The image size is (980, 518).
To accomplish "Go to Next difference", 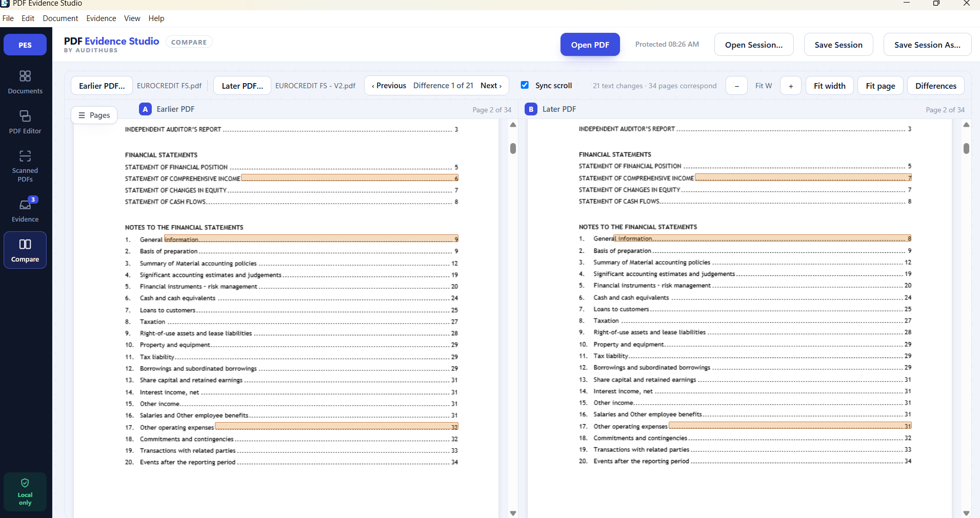I will [491, 86].
